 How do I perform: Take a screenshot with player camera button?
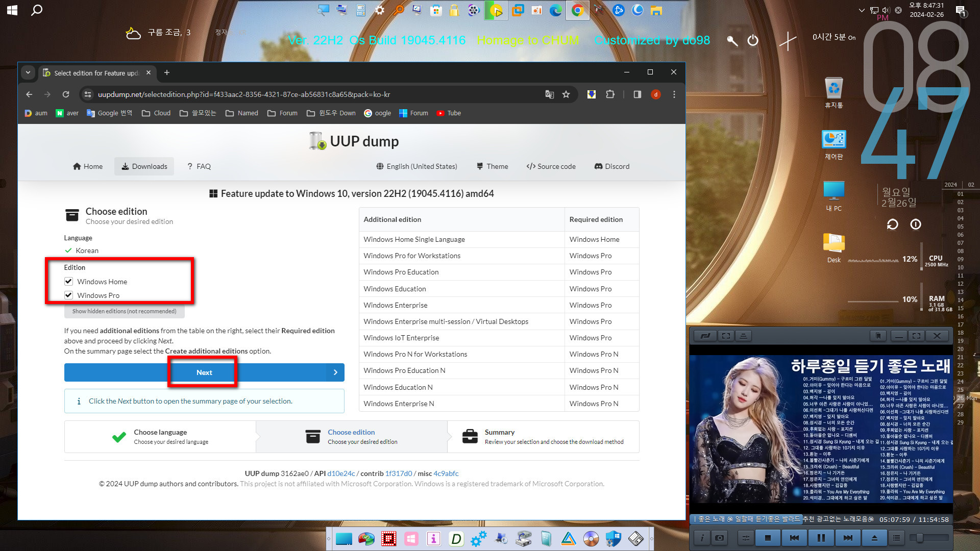[x=720, y=538]
